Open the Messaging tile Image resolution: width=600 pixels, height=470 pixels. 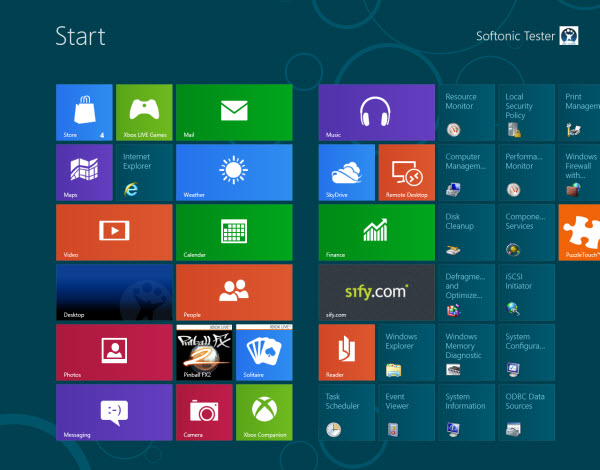pos(114,412)
